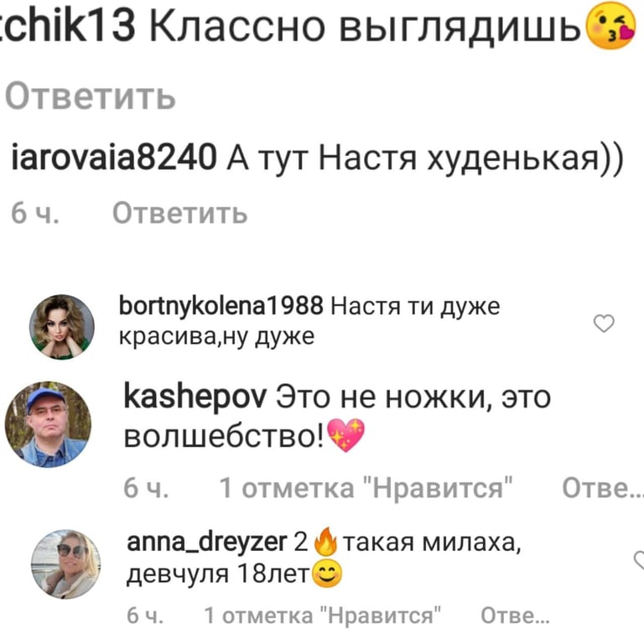Tap the sparkling heart emoji
Viewport: 644px width, 644px height.
(345, 435)
